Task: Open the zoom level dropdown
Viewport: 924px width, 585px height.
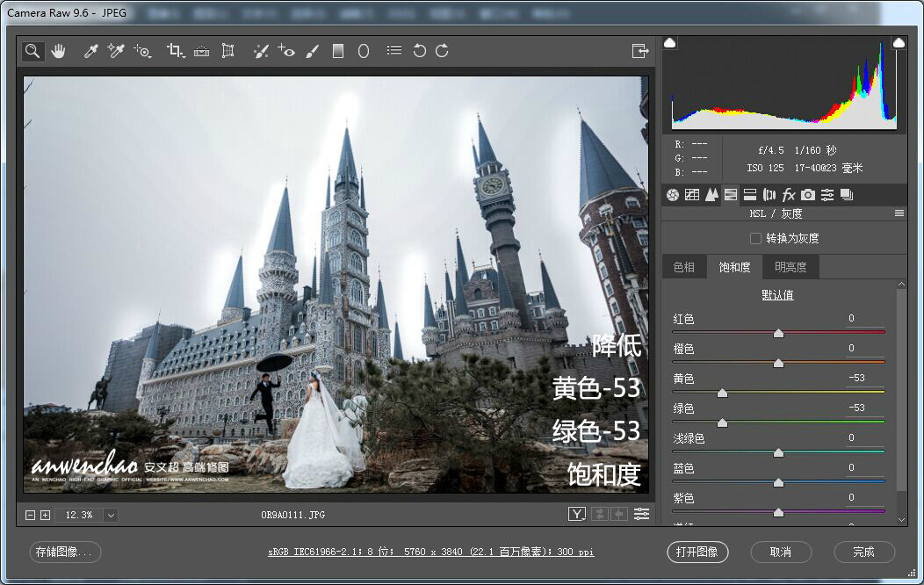Action: 111,515
